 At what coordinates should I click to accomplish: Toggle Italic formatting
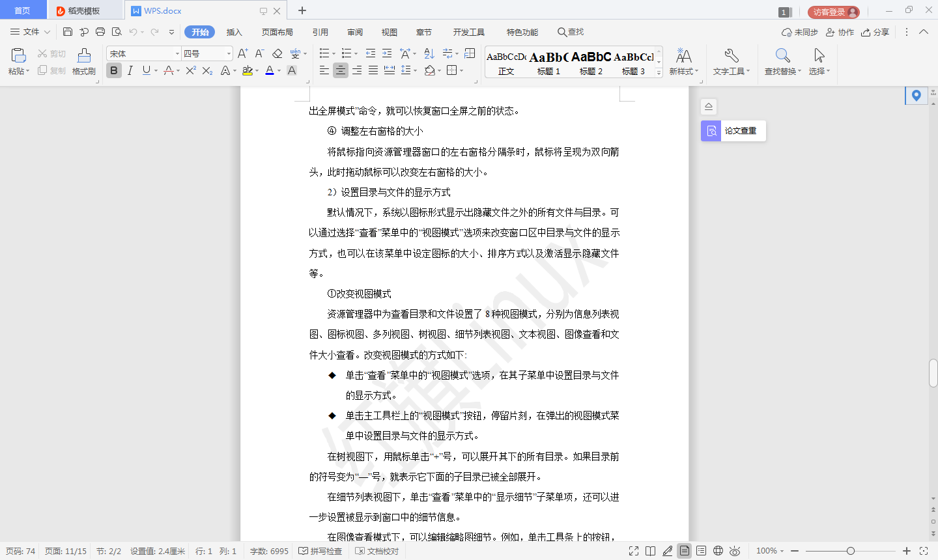130,70
